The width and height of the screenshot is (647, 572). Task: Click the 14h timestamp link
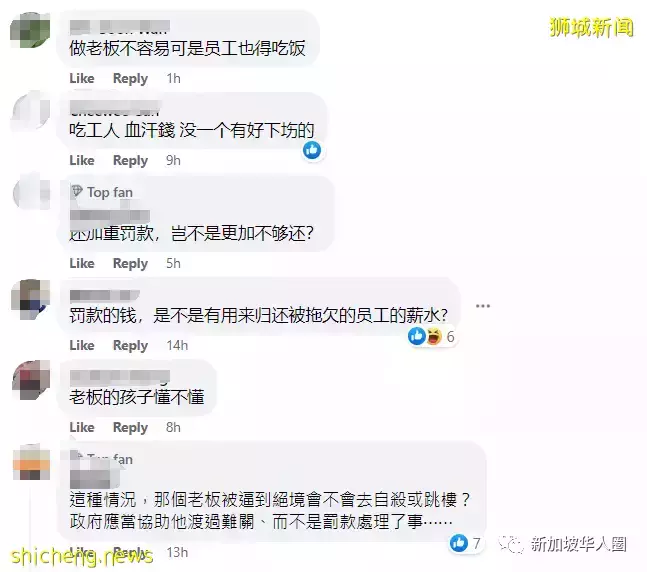tap(177, 345)
